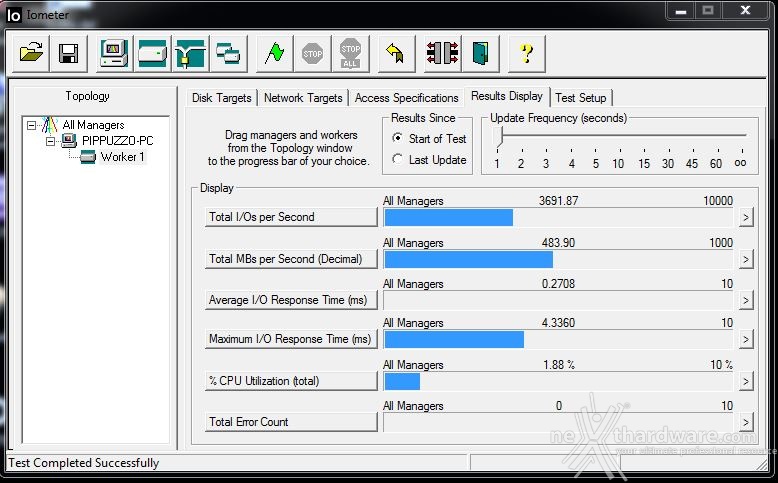Screen dimensions: 778x483
Task: Click the 1.88 % CPU value
Action: pos(559,364)
